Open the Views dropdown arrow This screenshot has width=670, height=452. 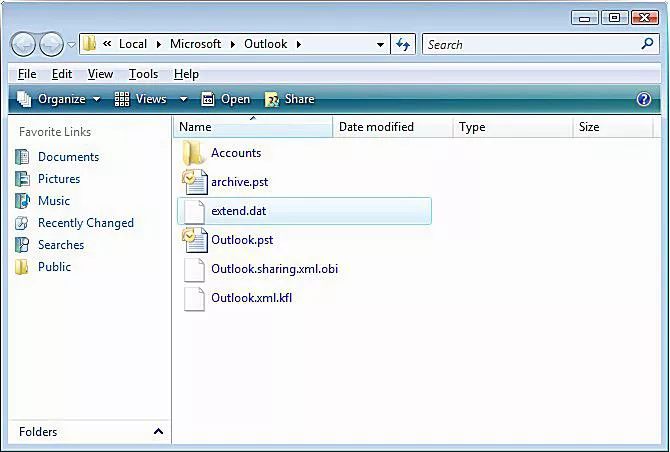click(x=183, y=99)
